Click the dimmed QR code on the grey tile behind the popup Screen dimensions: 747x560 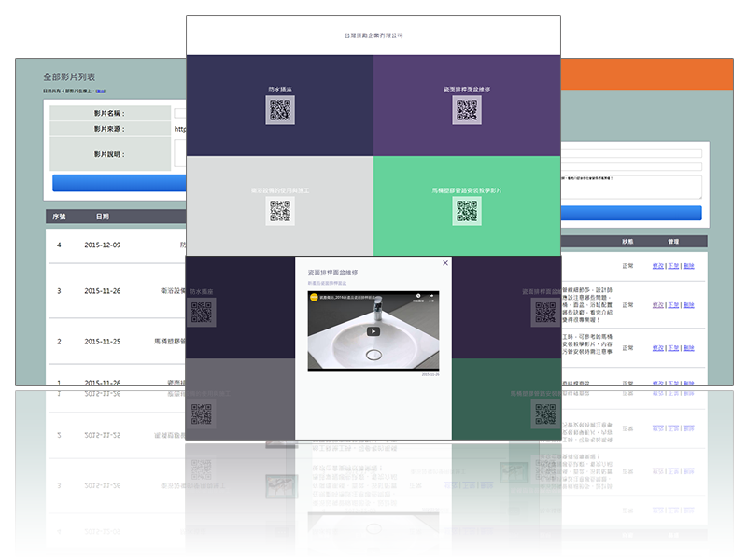[202, 413]
